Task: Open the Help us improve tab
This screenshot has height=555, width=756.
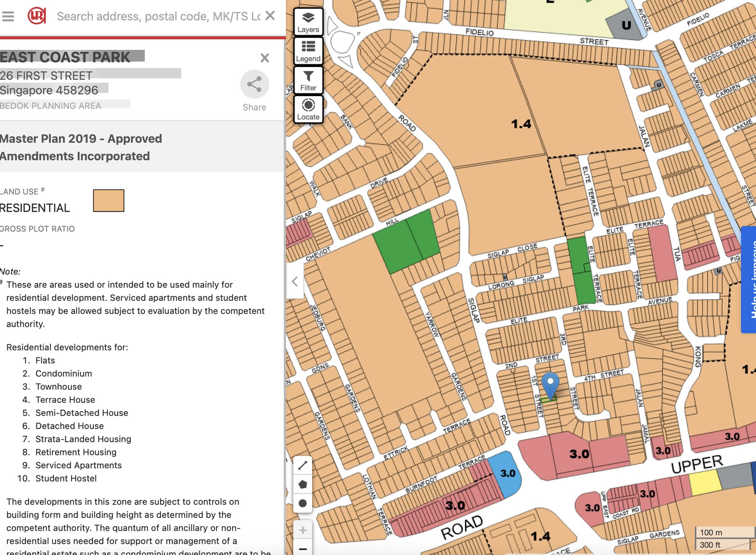Action: [x=749, y=280]
